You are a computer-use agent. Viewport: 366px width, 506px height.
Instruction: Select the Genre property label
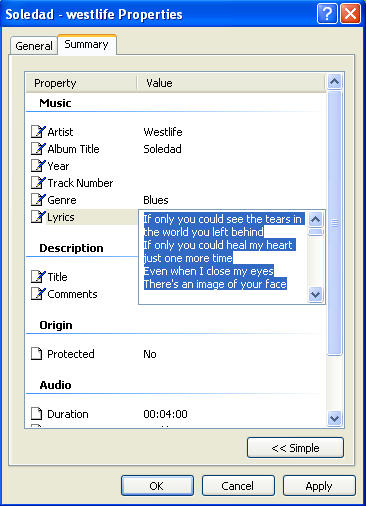pyautogui.click(x=62, y=200)
